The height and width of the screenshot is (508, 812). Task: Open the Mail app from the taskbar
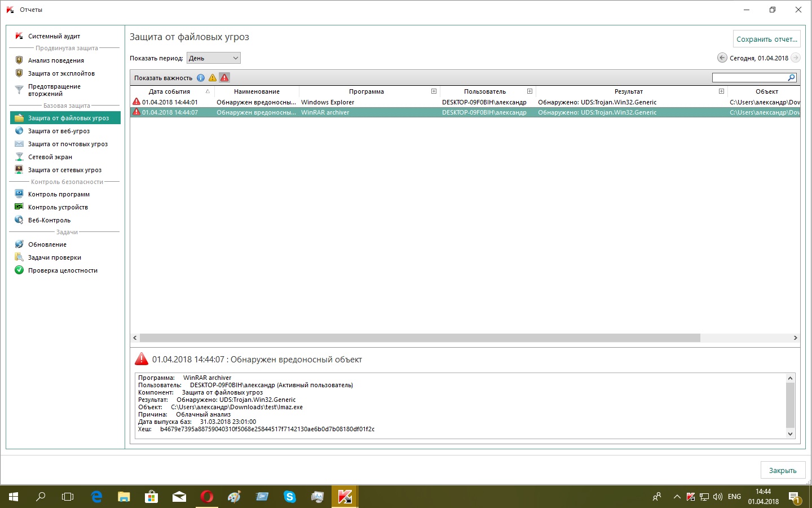click(179, 497)
